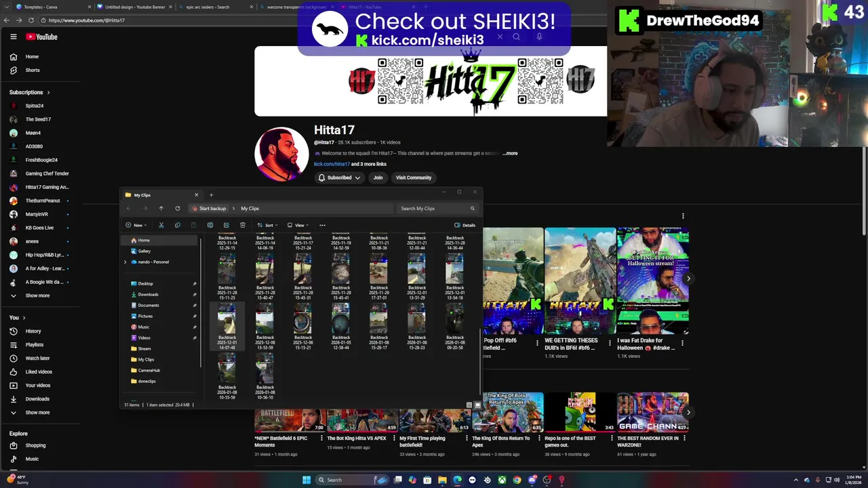Open Shopping under Explore
This screenshot has width=868, height=488.
coord(35,446)
